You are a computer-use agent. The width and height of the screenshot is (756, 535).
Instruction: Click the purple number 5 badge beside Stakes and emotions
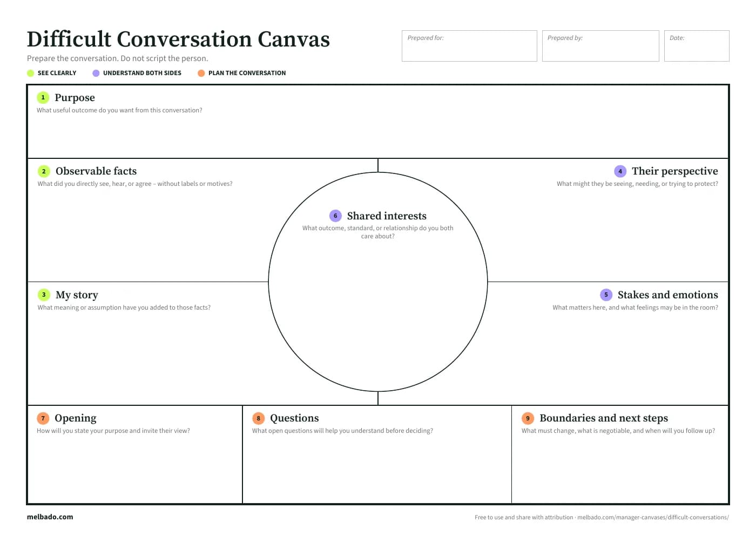(x=606, y=295)
